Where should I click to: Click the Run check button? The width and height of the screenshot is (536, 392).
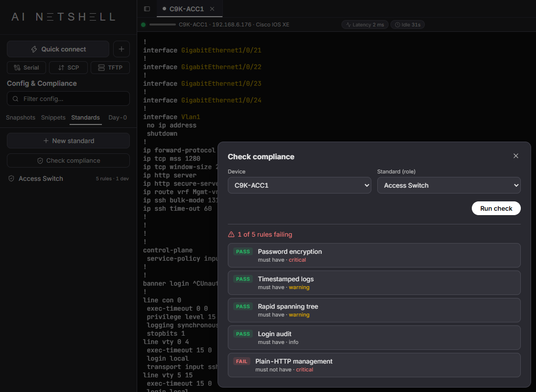[496, 208]
